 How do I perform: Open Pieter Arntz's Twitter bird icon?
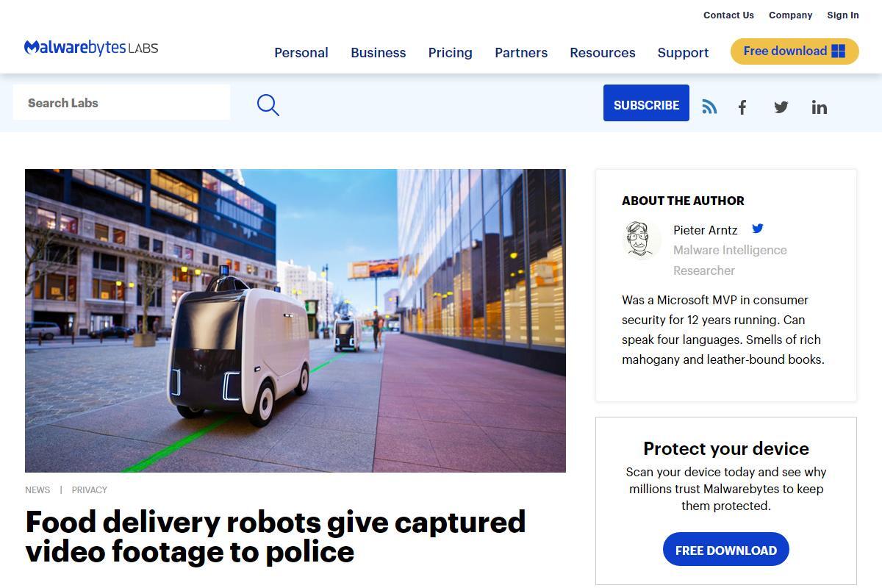coord(758,229)
